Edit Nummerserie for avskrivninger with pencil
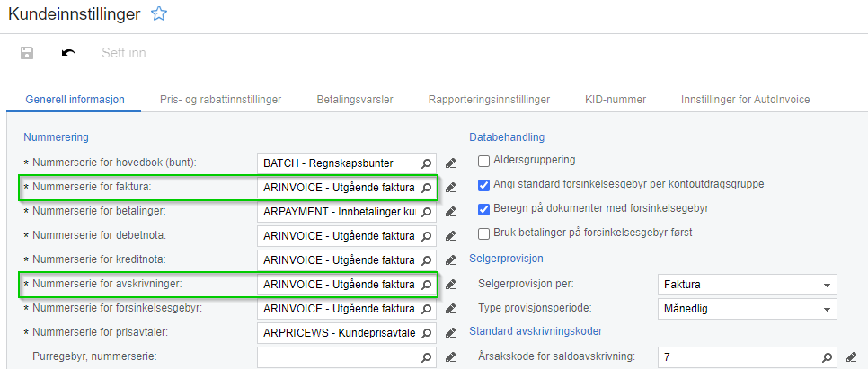The width and height of the screenshot is (868, 369). 450,285
